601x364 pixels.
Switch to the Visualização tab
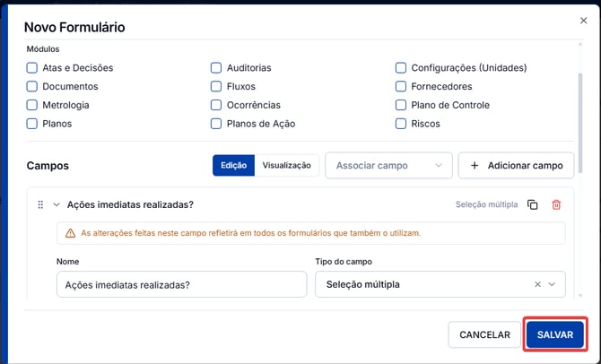point(287,166)
